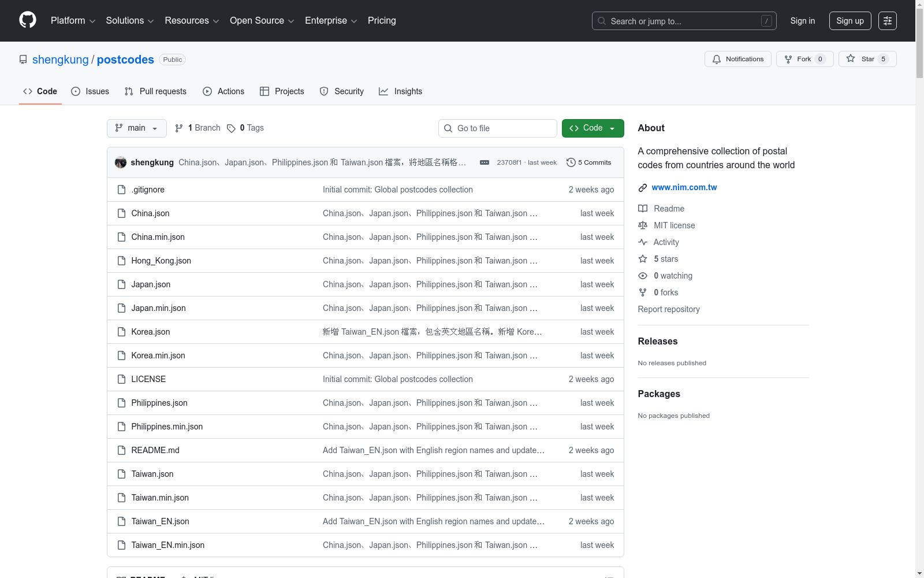Click the Sign up button
924x578 pixels.
[850, 21]
